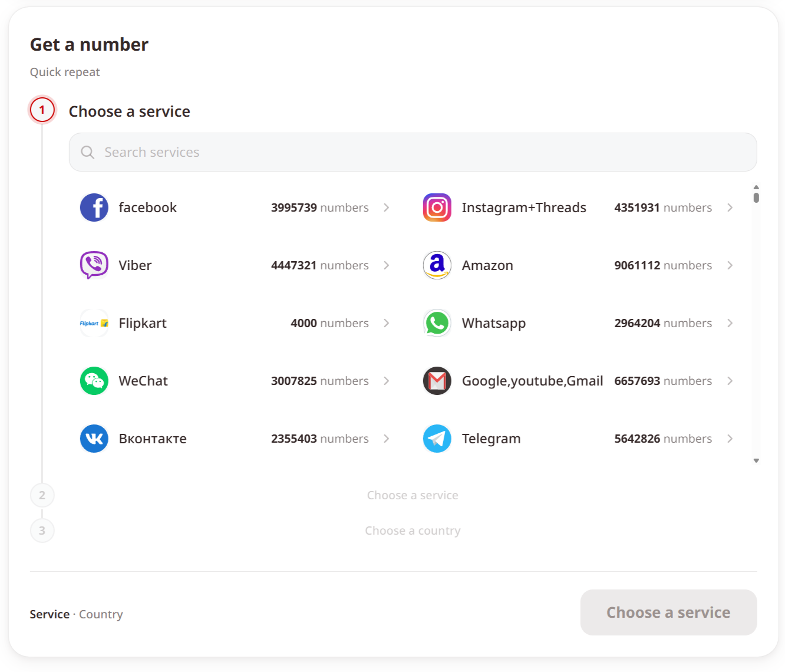Click the 9061112 numbers count
This screenshot has height=672, width=785.
[x=663, y=265]
